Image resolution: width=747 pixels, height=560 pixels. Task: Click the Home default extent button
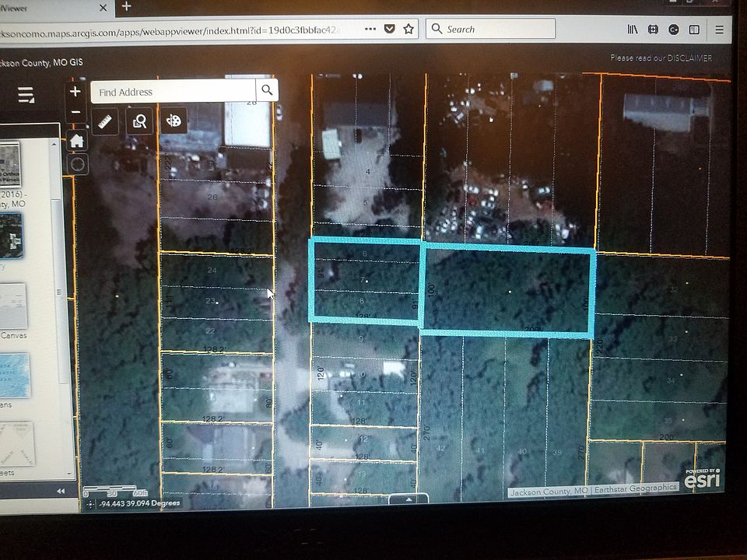[76, 141]
